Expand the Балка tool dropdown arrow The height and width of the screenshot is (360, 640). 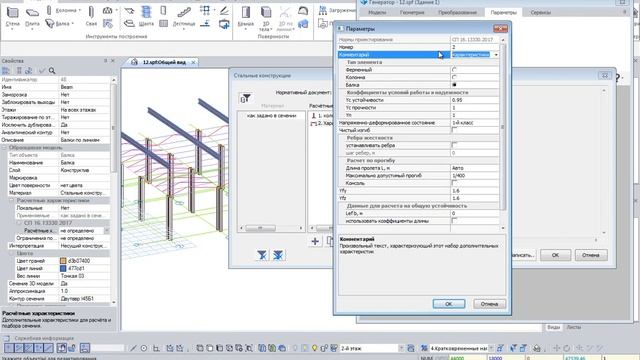pos(73,24)
